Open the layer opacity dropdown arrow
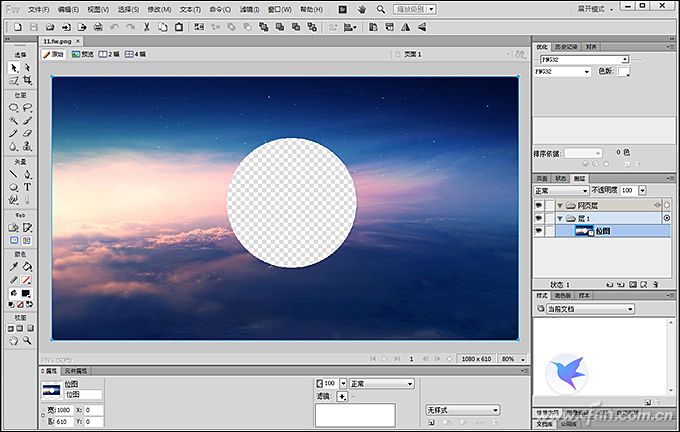 point(642,190)
